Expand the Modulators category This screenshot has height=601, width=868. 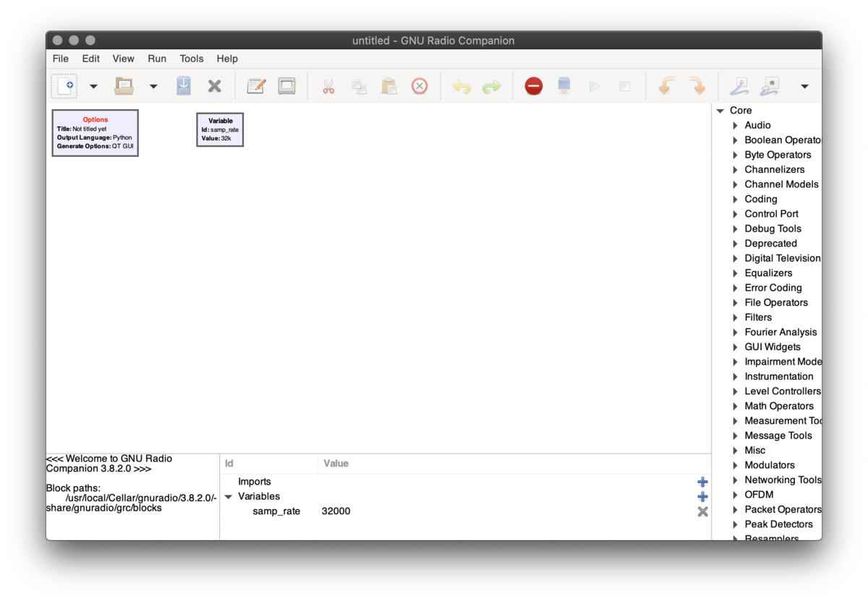(x=736, y=465)
